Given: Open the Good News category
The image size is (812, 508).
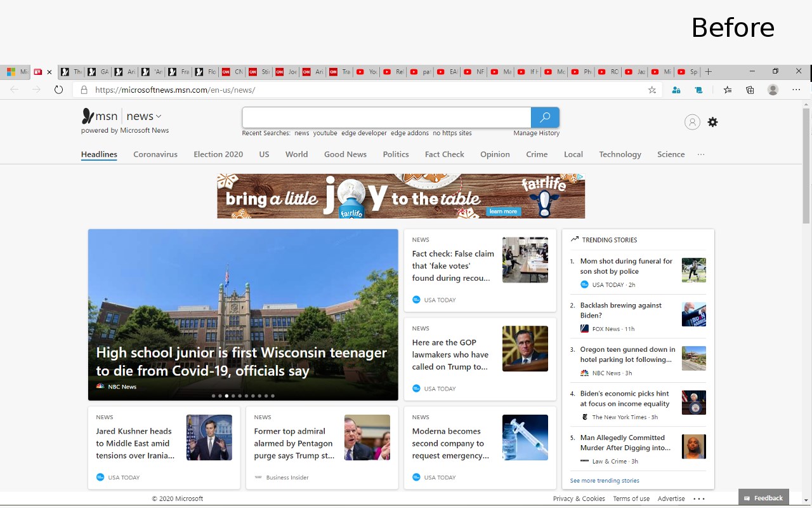Looking at the screenshot, I should (x=345, y=154).
